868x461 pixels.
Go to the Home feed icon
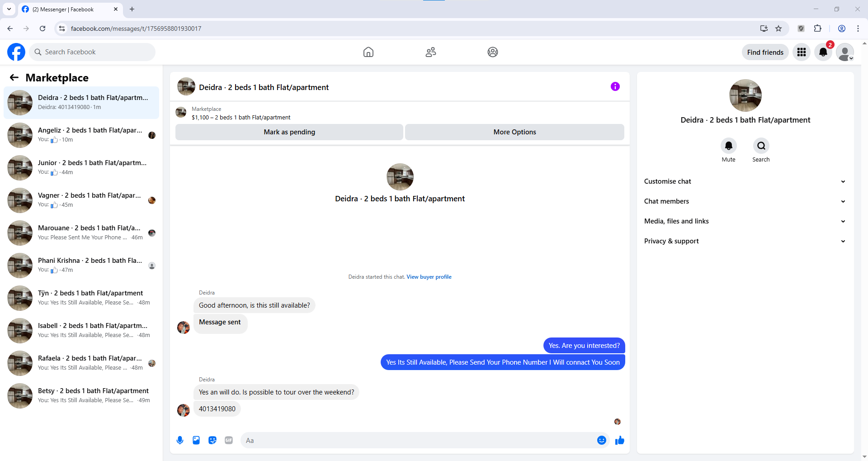pos(368,52)
